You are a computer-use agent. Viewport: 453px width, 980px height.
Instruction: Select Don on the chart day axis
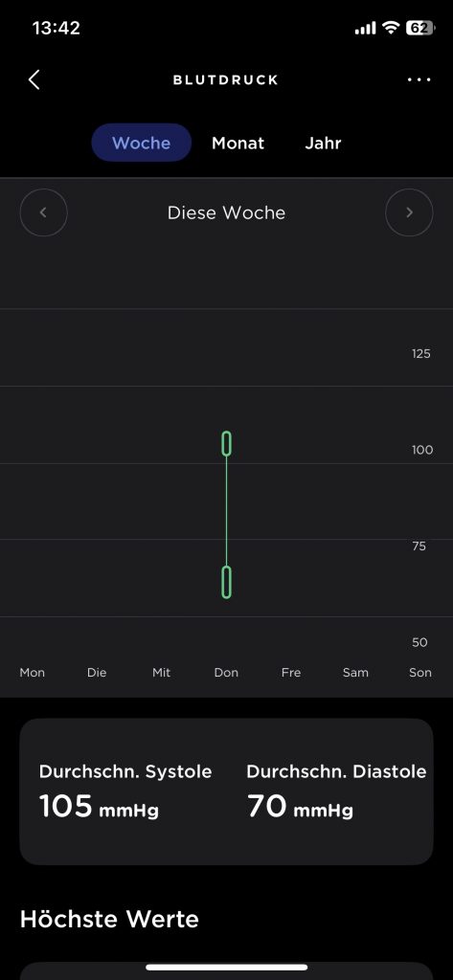(226, 673)
